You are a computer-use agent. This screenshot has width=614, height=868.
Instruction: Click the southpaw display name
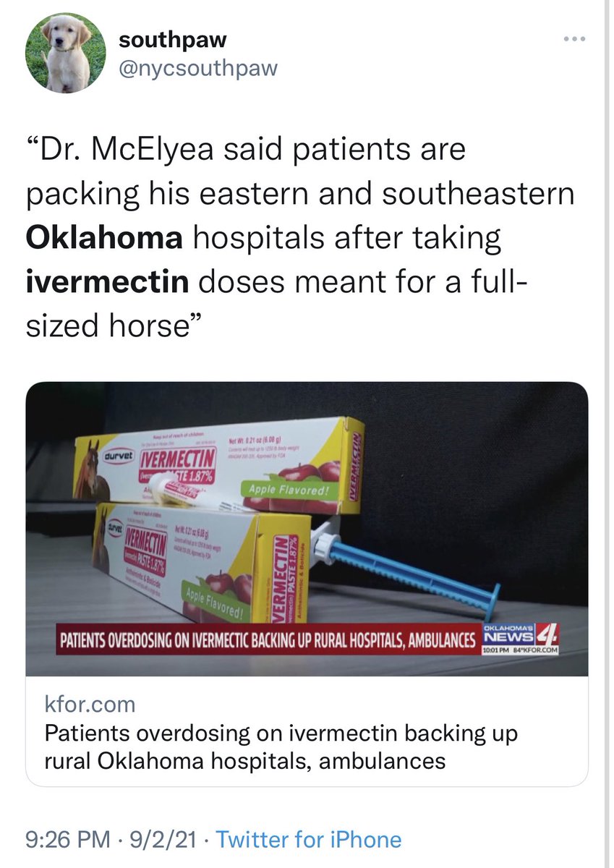point(172,42)
